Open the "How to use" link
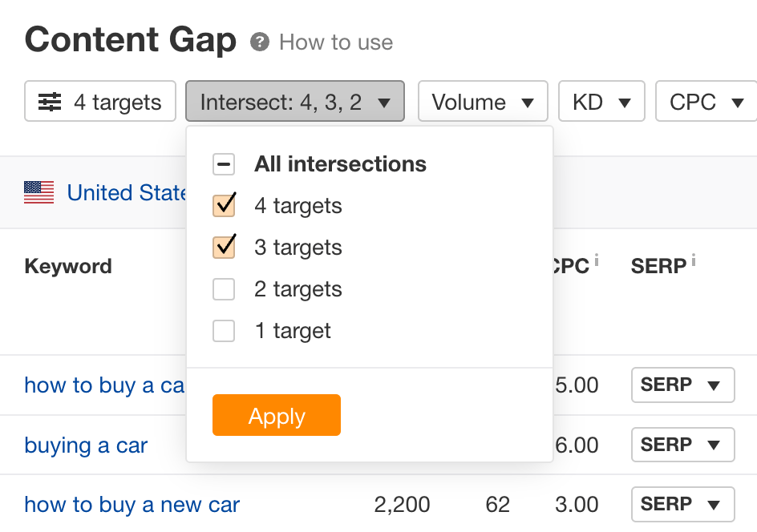757x532 pixels. [335, 42]
